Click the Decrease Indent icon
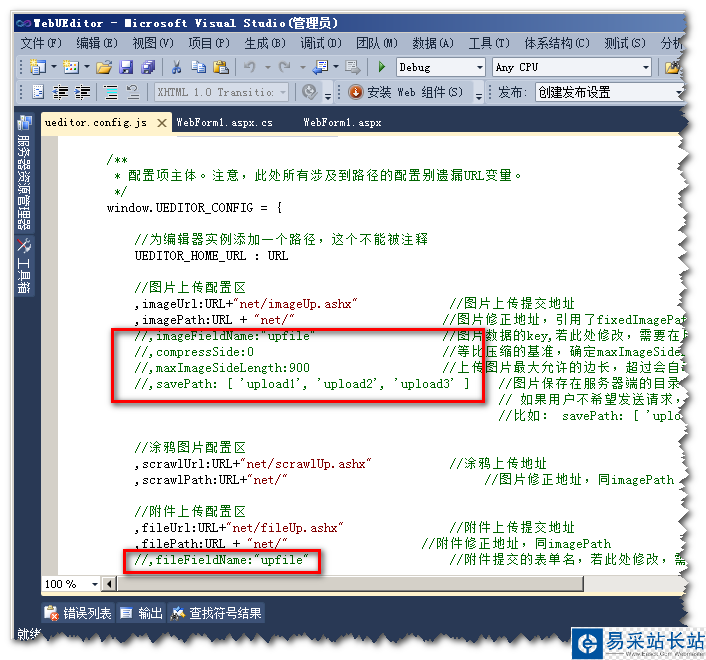706x660 pixels. [60, 92]
